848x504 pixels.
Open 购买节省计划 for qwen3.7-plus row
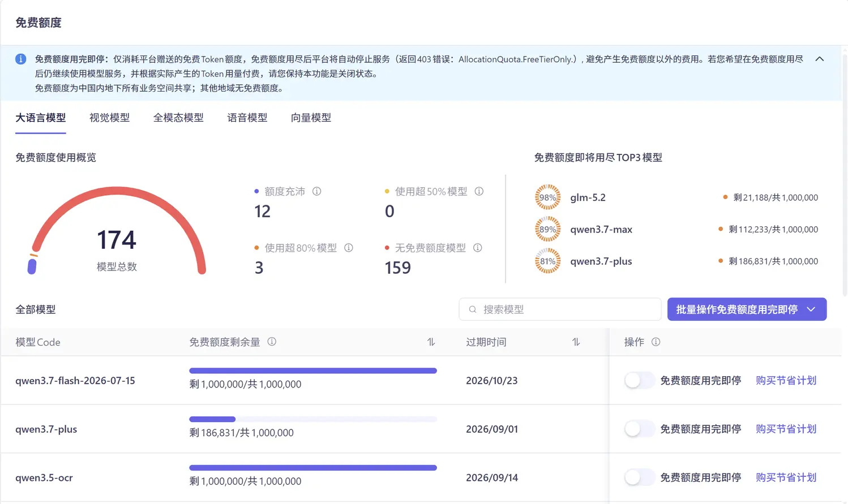click(x=786, y=429)
